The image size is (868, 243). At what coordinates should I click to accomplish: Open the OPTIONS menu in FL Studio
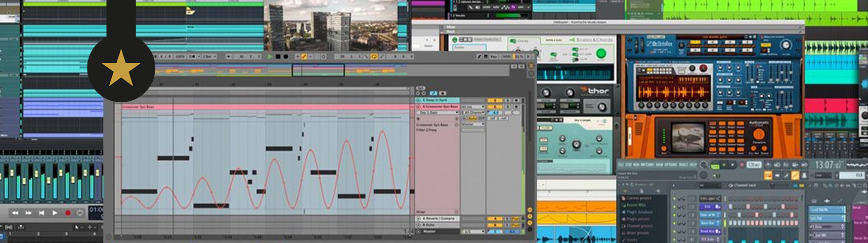pos(671,165)
